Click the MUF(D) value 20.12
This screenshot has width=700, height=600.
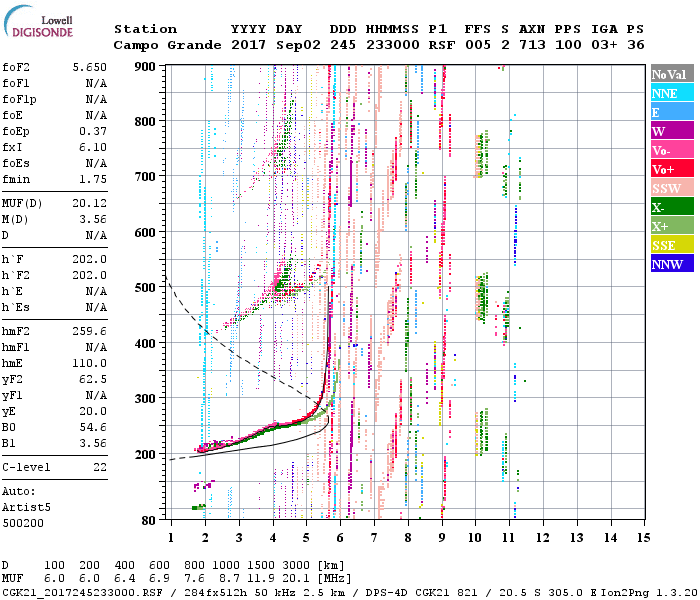[88, 206]
